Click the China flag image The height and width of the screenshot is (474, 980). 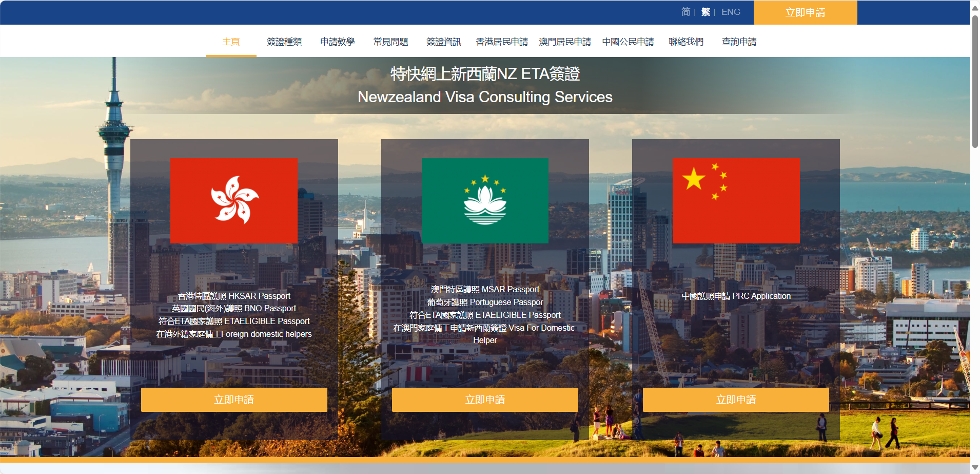pyautogui.click(x=736, y=200)
